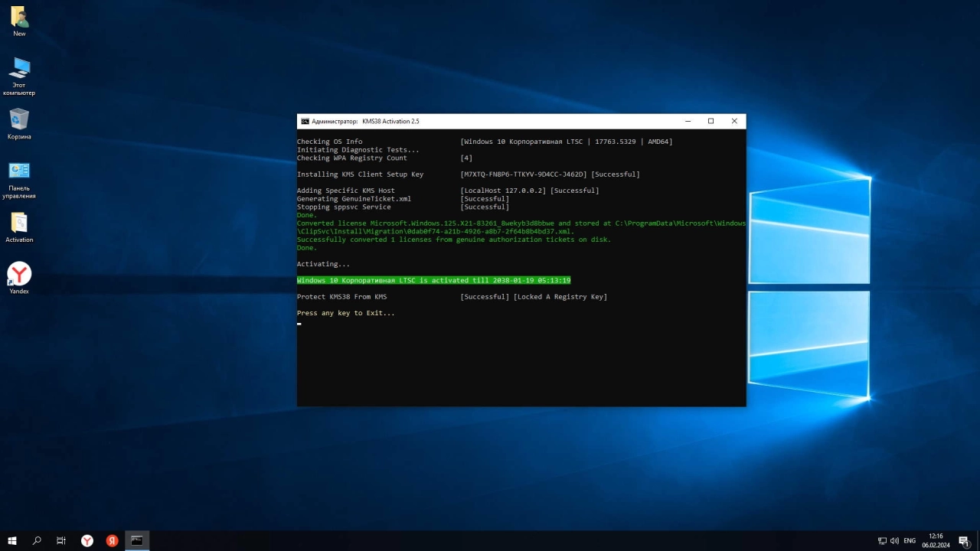Click the 'Press any key to Exit...' text
Screen dimensions: 980x551
[346, 313]
